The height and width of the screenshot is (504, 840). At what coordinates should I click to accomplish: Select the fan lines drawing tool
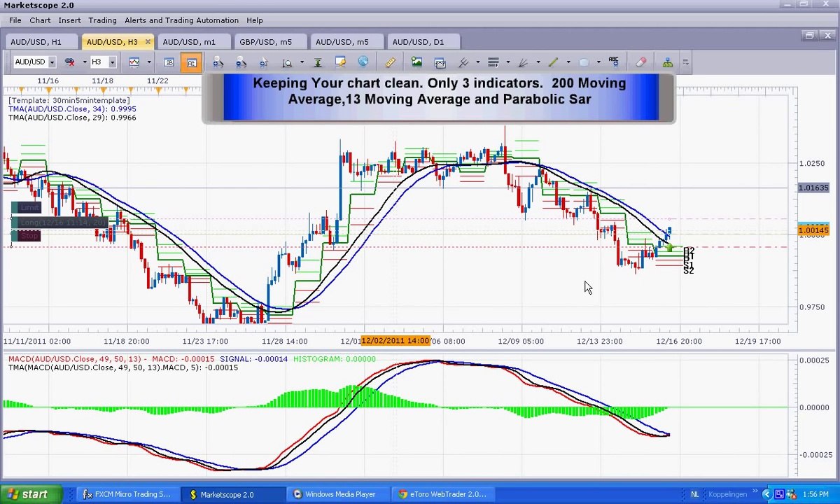coord(524,62)
